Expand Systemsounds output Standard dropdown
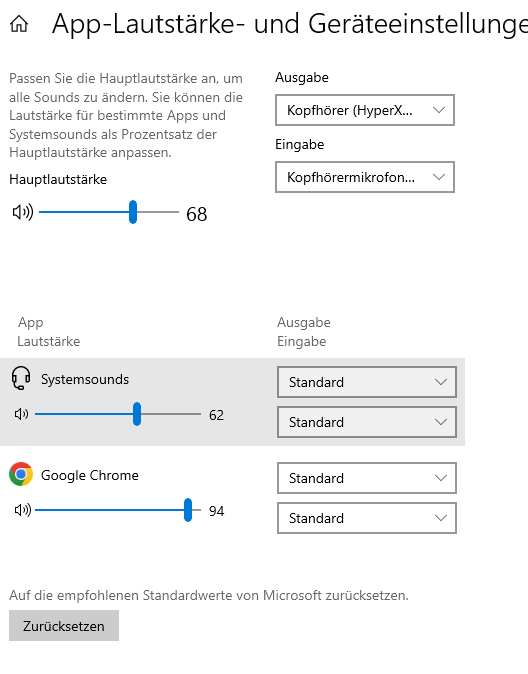The width and height of the screenshot is (528, 674). (367, 382)
